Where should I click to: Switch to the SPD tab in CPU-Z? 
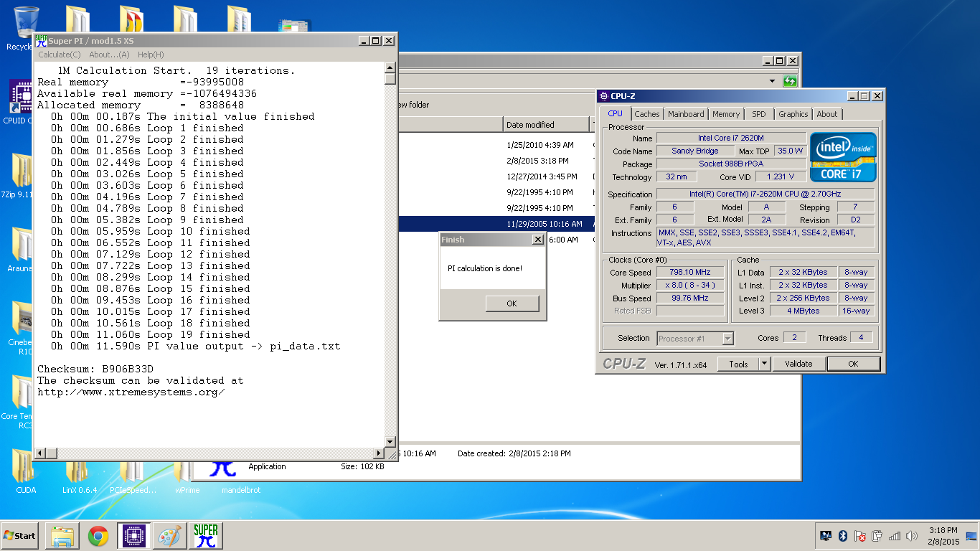click(x=759, y=114)
